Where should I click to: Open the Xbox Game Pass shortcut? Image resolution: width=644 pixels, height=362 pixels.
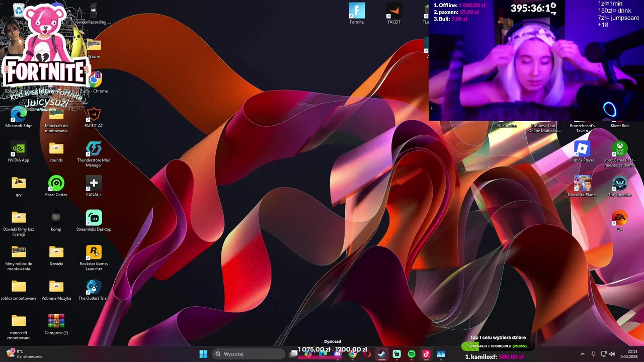pyautogui.click(x=620, y=154)
